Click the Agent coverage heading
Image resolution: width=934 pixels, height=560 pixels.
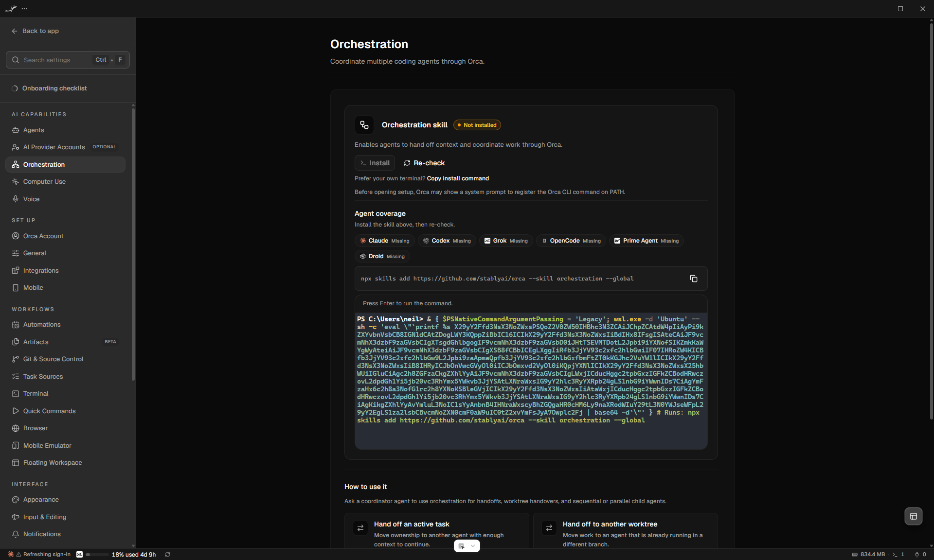380,214
